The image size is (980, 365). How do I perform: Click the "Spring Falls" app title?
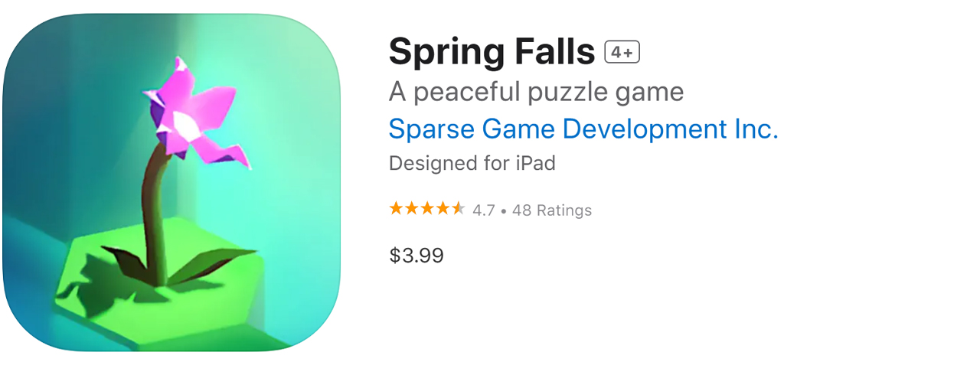click(492, 52)
